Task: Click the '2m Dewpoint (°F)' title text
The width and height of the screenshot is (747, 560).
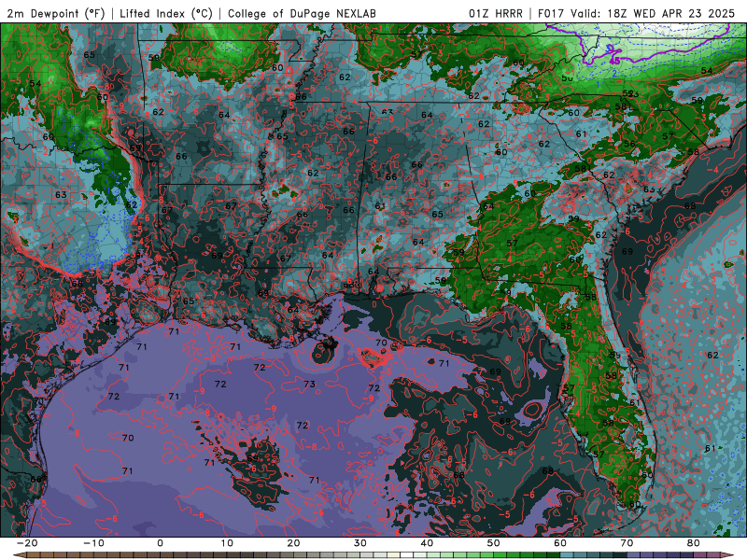Action: click(56, 13)
